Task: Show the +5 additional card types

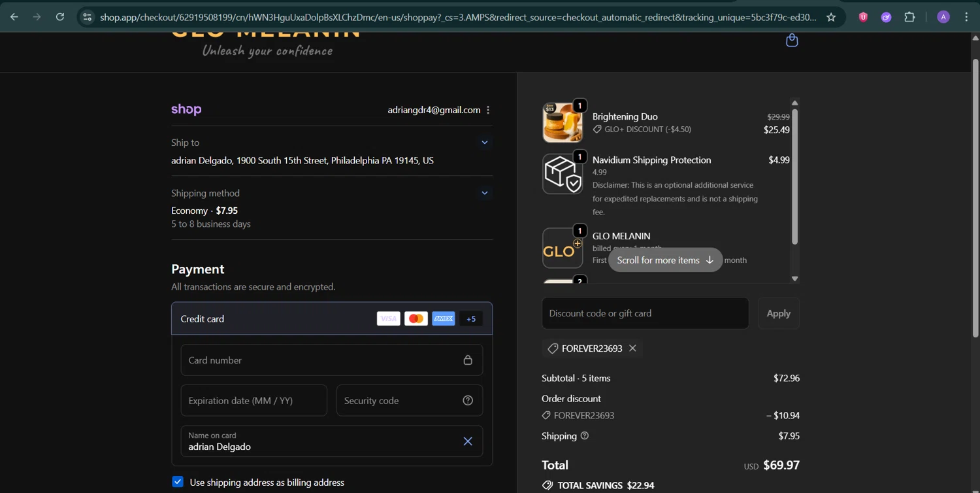Action: point(471,318)
